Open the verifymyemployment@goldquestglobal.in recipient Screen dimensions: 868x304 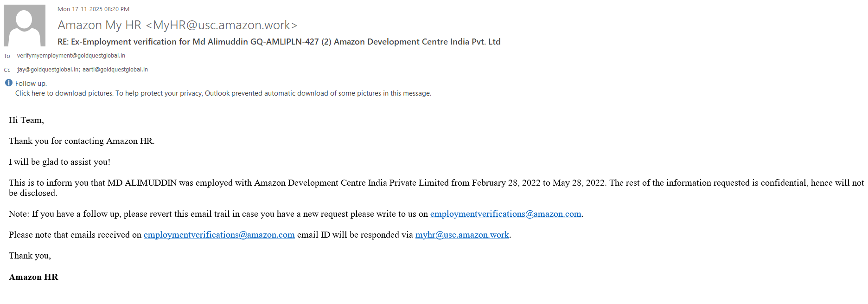tap(71, 56)
